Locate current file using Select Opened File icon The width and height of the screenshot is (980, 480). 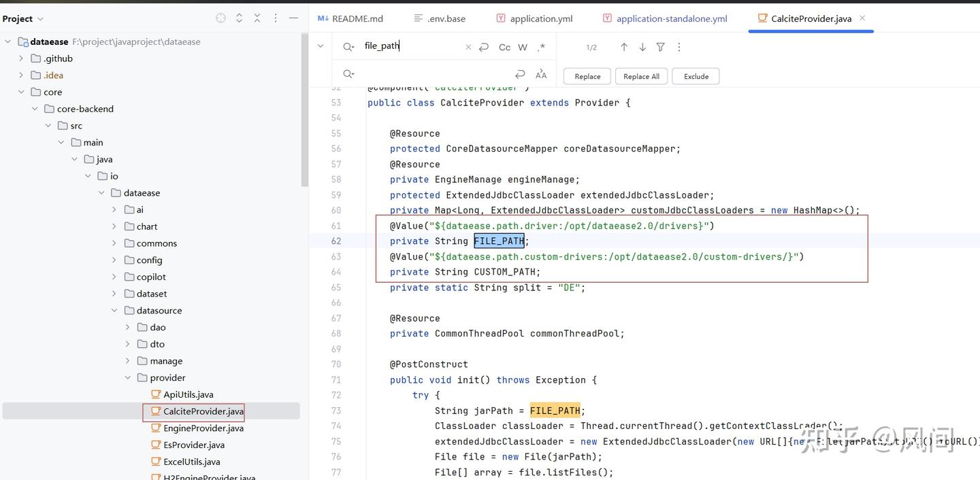pos(220,18)
